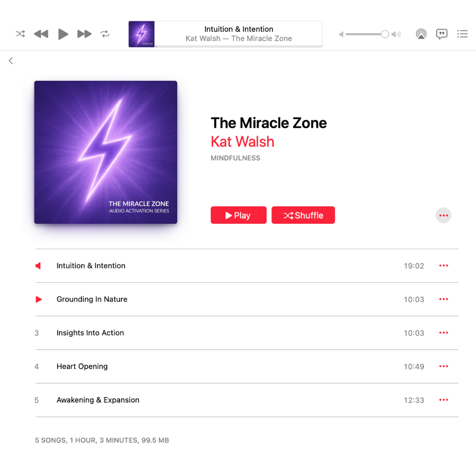Open options for Heart Opening track
Image resolution: width=476 pixels, height=476 pixels.
[x=443, y=366]
